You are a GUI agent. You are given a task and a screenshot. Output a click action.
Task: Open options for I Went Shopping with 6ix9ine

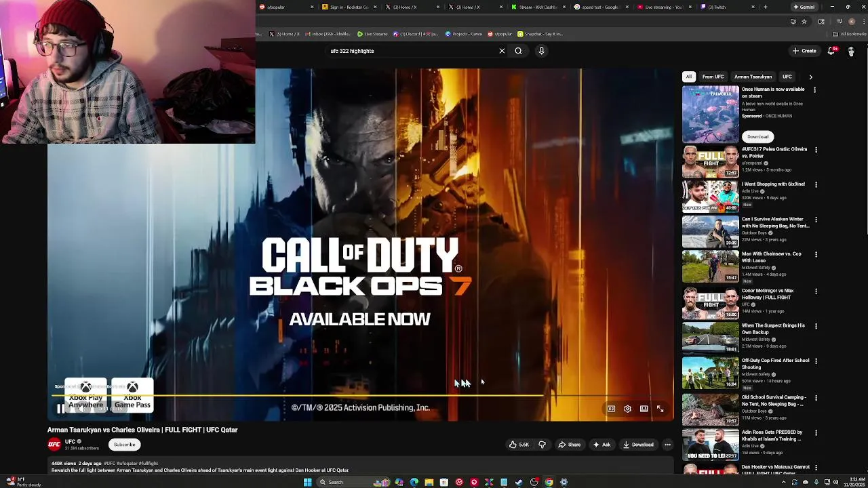coord(816,184)
